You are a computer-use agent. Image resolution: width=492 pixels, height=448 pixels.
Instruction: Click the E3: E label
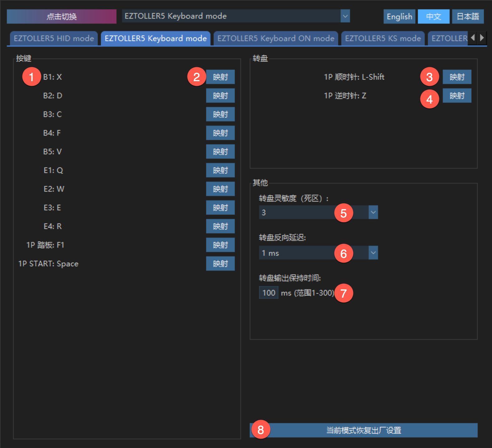pyautogui.click(x=52, y=208)
